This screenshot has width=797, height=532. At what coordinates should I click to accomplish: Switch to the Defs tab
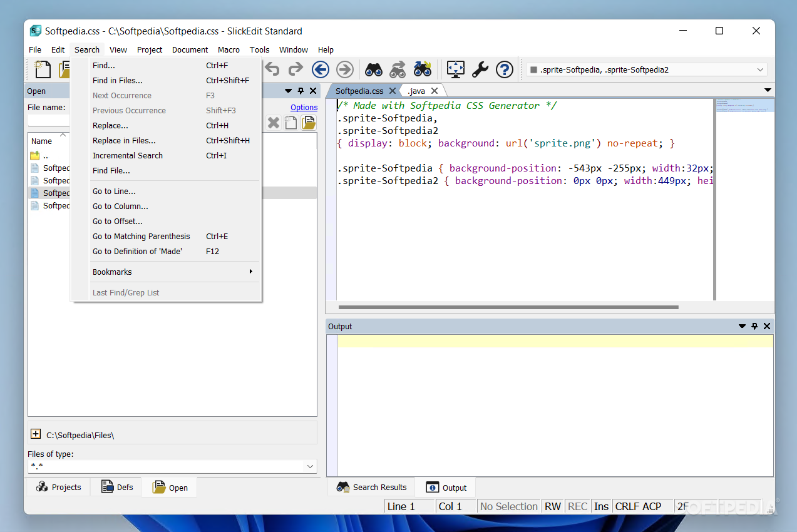point(117,487)
